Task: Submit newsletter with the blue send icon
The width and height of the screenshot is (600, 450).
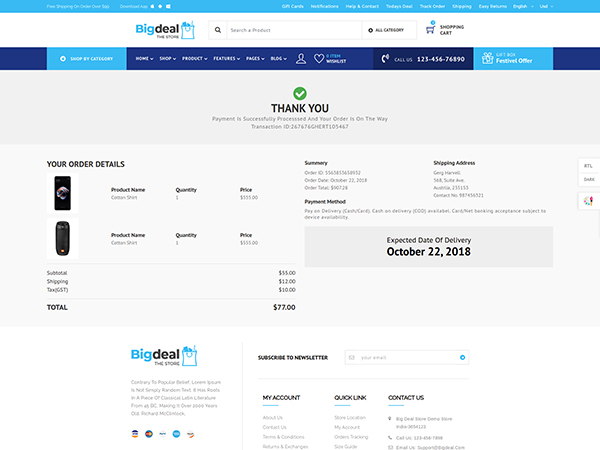Action: (x=462, y=357)
